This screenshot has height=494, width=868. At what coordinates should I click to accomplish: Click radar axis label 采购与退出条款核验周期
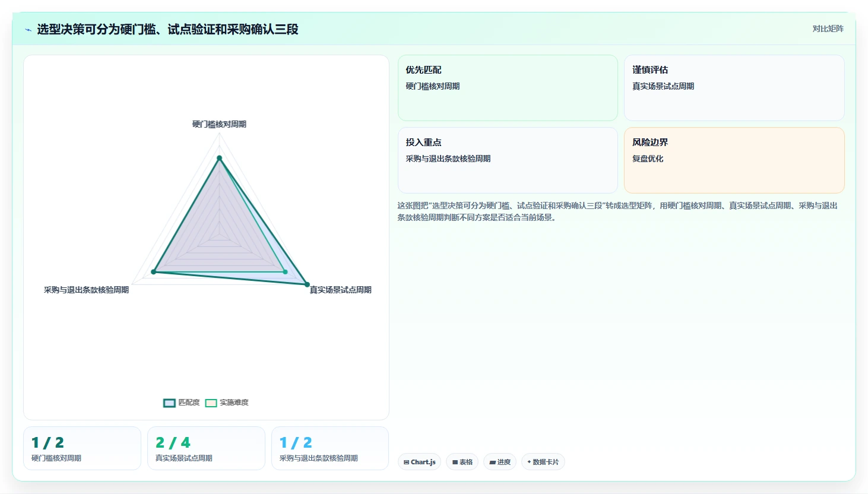point(86,290)
